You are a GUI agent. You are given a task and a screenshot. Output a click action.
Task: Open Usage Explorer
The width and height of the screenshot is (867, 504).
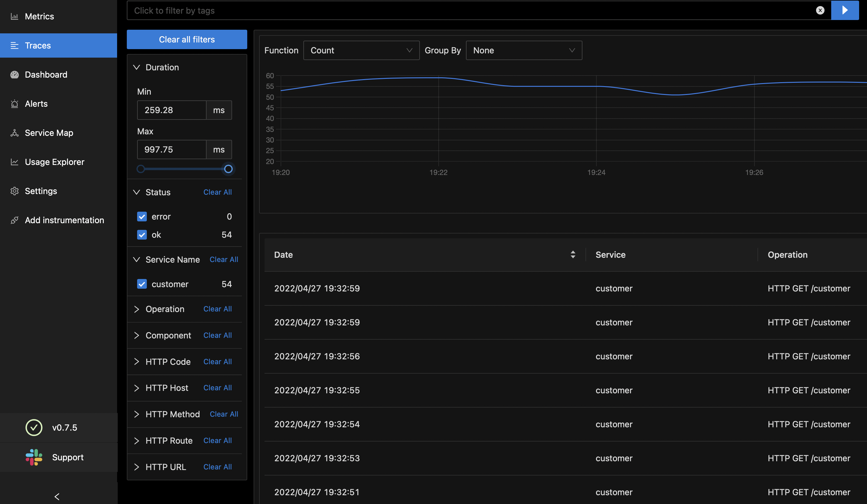pyautogui.click(x=54, y=162)
